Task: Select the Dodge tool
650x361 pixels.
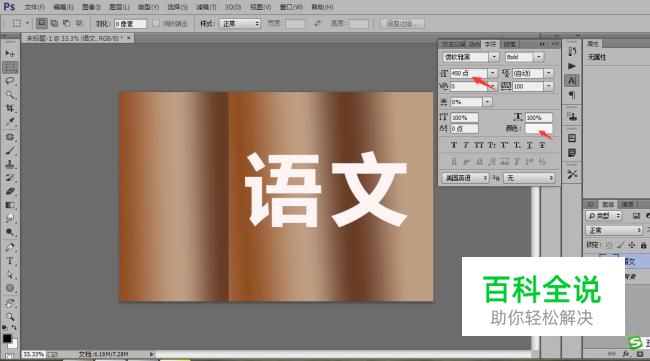Action: pyautogui.click(x=10, y=232)
